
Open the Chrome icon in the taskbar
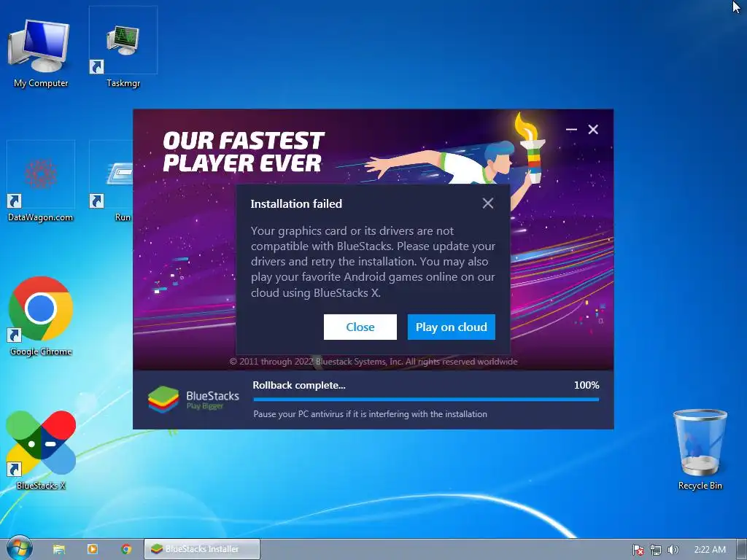pyautogui.click(x=126, y=549)
